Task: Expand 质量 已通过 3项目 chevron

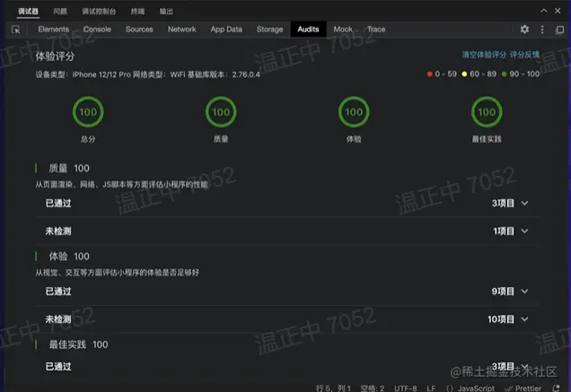Action: pos(524,203)
